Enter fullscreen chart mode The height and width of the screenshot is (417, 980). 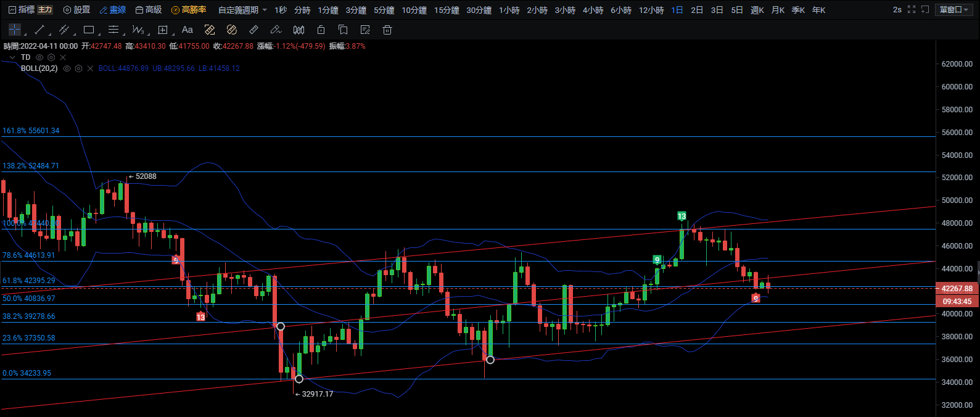tap(912, 10)
